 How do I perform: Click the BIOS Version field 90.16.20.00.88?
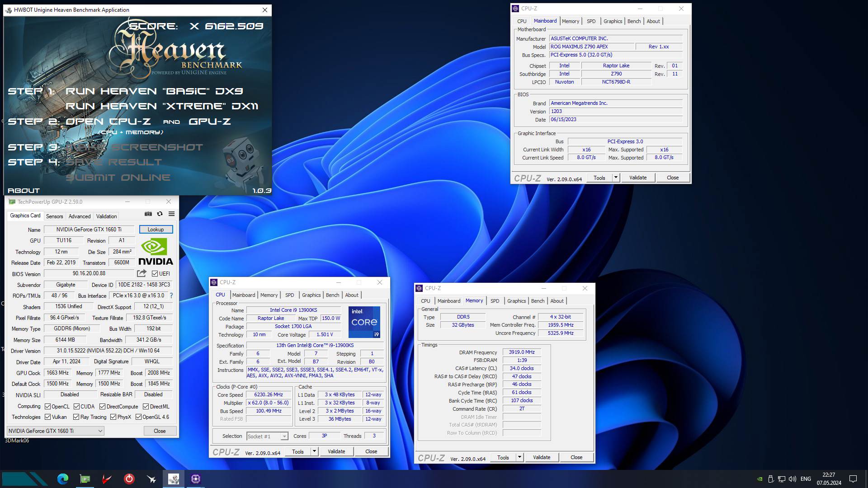point(89,274)
